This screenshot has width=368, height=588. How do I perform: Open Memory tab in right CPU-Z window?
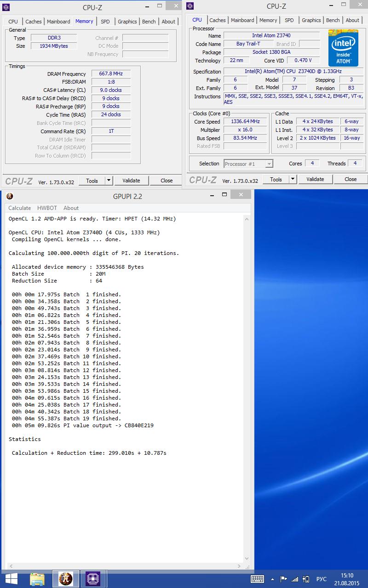268,20
